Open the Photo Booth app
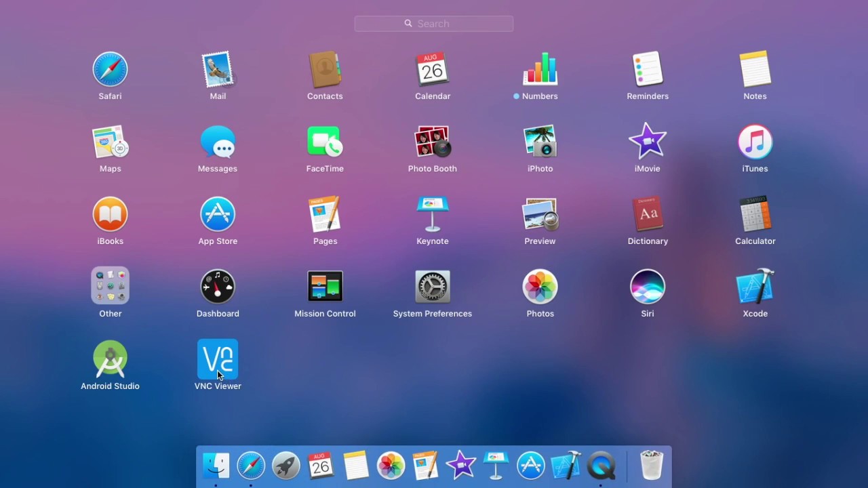The width and height of the screenshot is (868, 488). [x=433, y=142]
